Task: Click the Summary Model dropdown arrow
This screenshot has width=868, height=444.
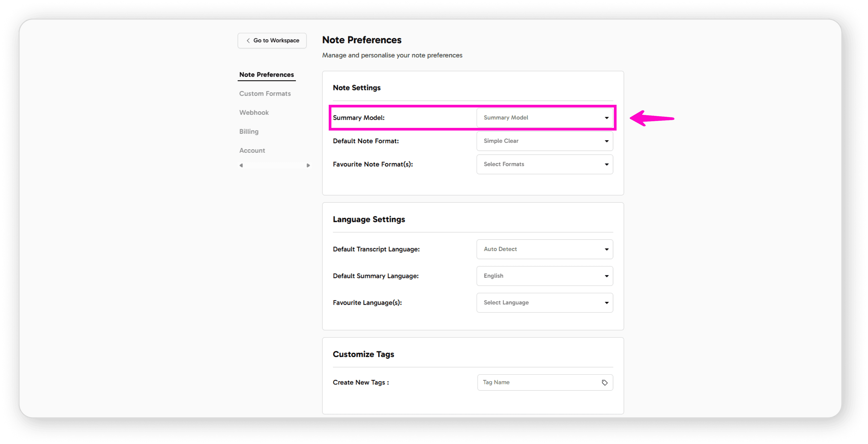Action: 607,118
